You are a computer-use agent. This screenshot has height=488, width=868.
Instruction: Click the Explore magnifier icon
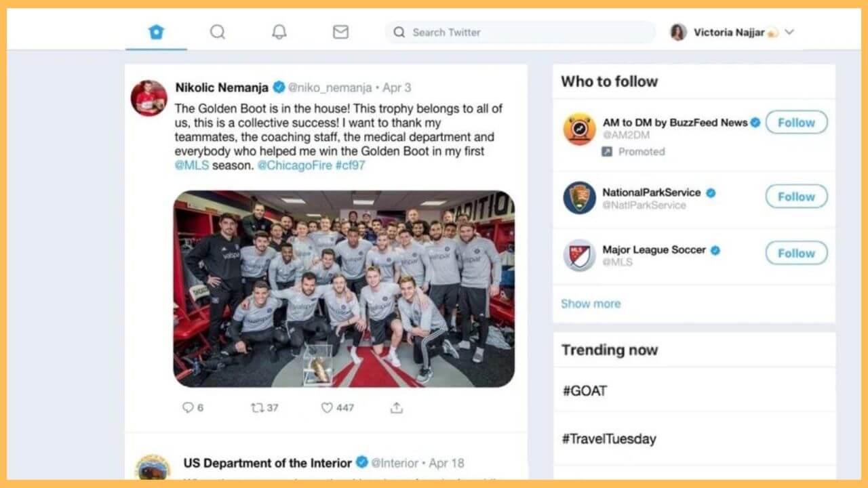(x=217, y=32)
